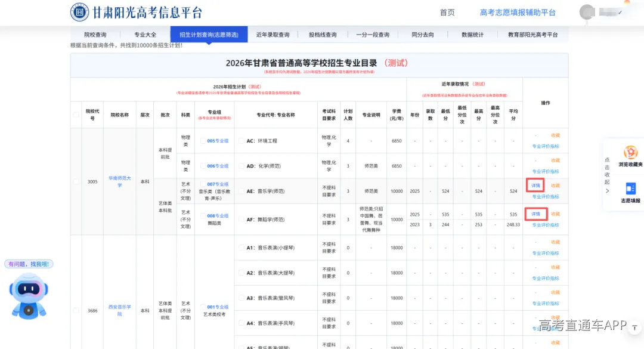644x349 pixels.
Task: Go to the 数据统计 tab
Action: (x=472, y=35)
